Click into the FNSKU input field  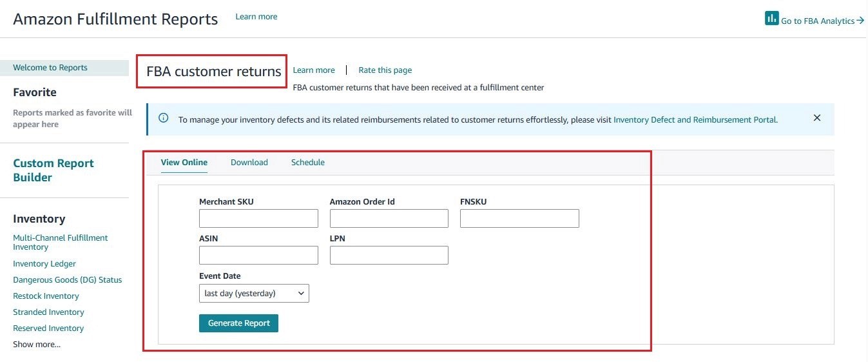[x=519, y=218]
